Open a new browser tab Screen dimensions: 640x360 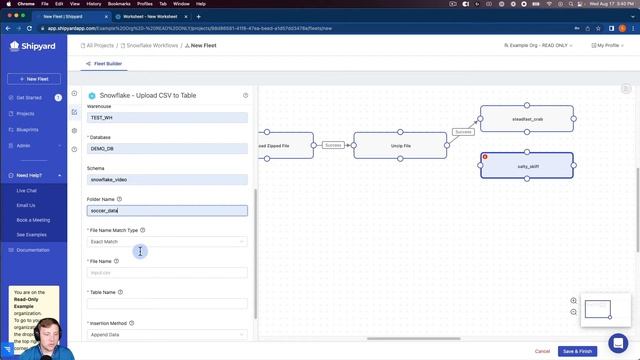198,17
